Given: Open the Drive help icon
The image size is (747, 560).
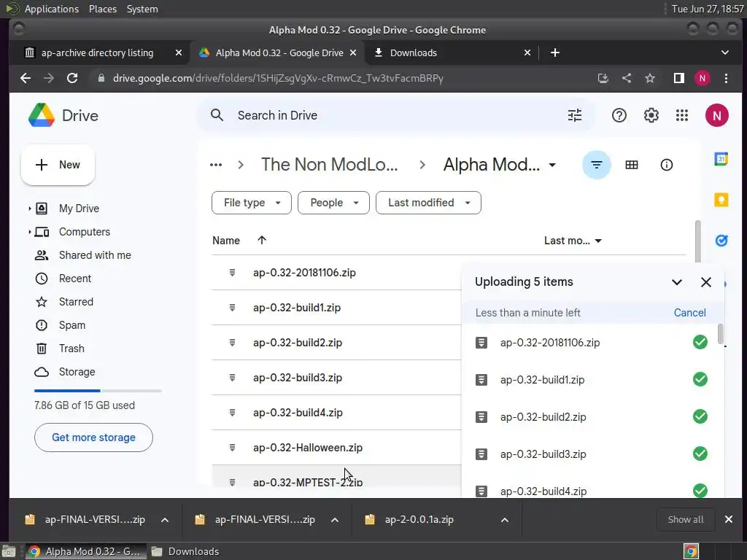Looking at the screenshot, I should click(619, 115).
